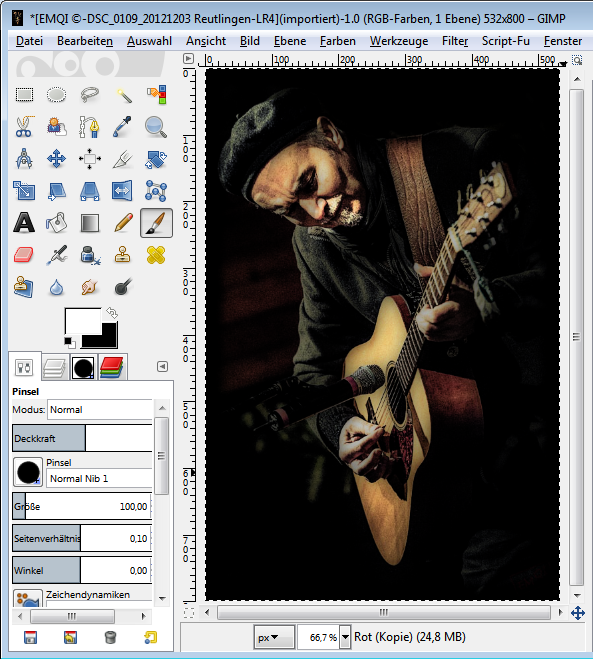Open the Werkzeuge menu
This screenshot has height=659, width=593.
pyautogui.click(x=399, y=41)
